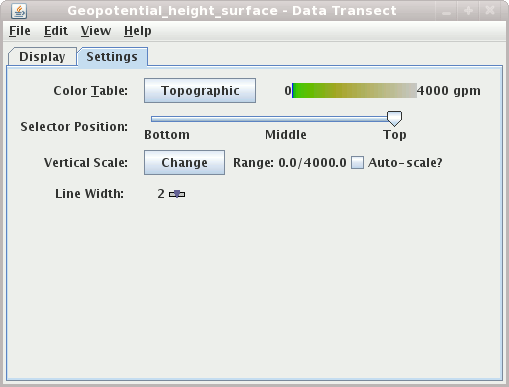This screenshot has height=387, width=509.
Task: Open the Help menu
Action: (137, 31)
